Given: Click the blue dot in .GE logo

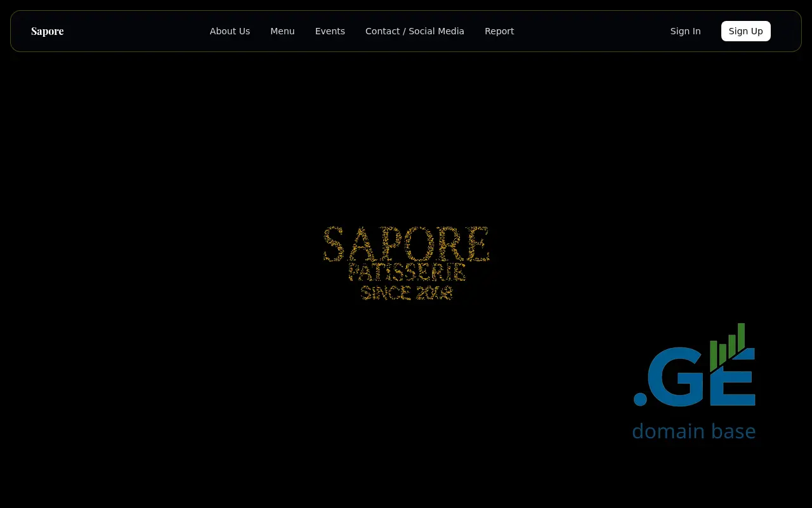Looking at the screenshot, I should tap(640, 399).
